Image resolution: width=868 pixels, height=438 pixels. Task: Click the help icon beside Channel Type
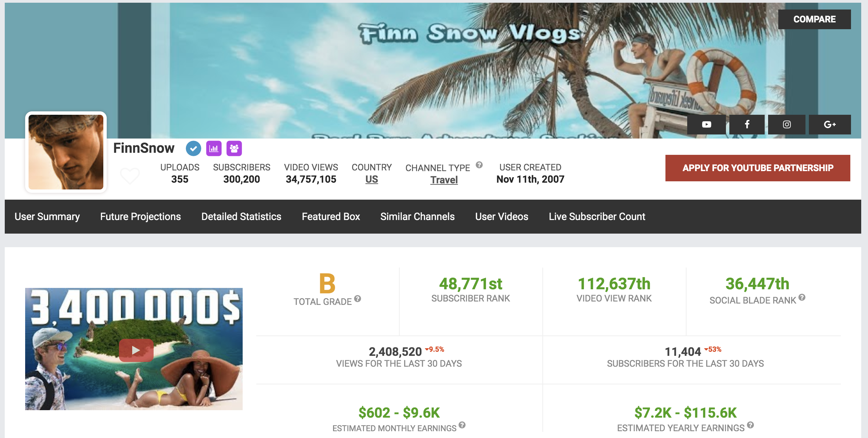479,165
